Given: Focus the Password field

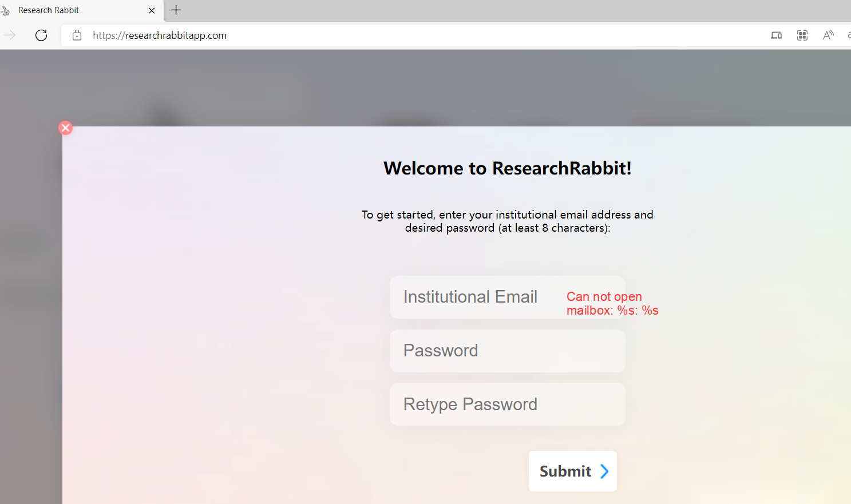Looking at the screenshot, I should pos(507,351).
